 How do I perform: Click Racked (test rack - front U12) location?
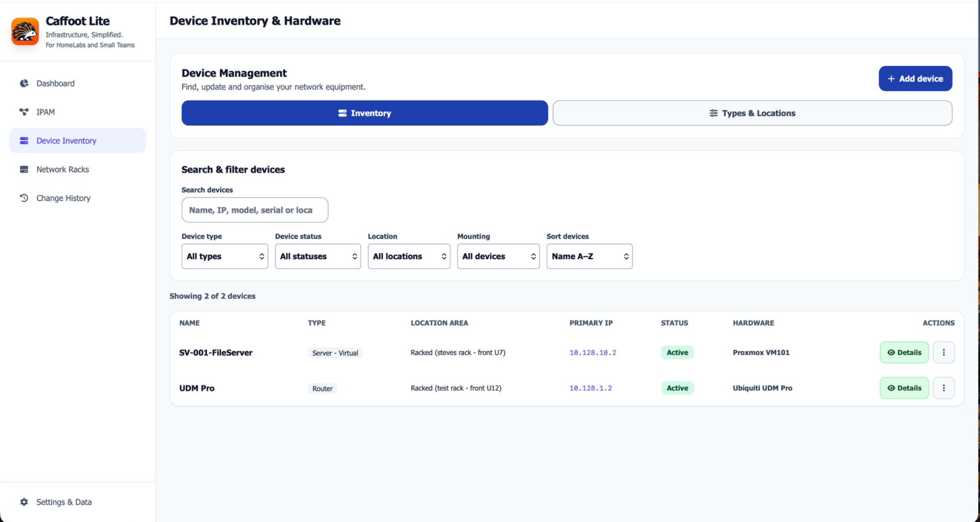tap(456, 388)
